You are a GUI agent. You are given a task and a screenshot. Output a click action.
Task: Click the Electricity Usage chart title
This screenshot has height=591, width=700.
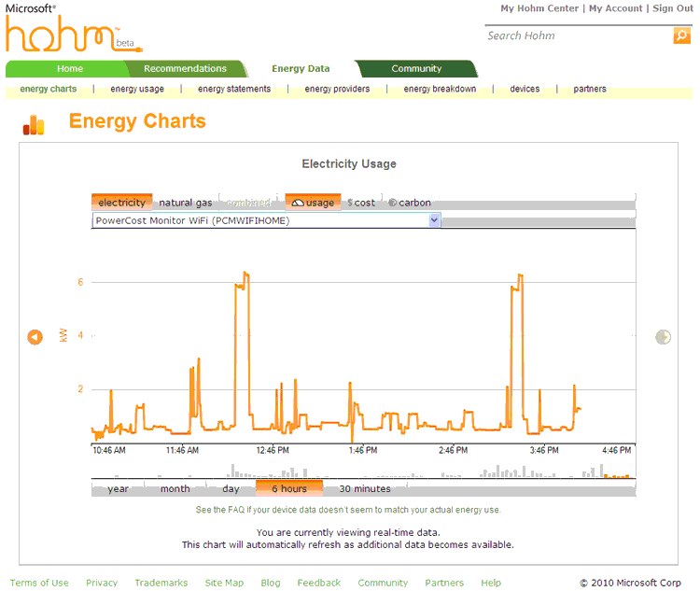[x=349, y=164]
